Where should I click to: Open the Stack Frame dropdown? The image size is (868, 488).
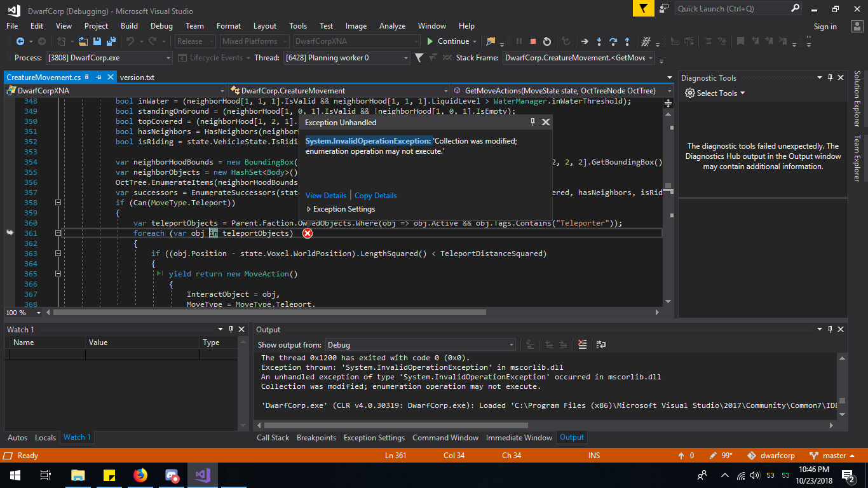point(579,58)
